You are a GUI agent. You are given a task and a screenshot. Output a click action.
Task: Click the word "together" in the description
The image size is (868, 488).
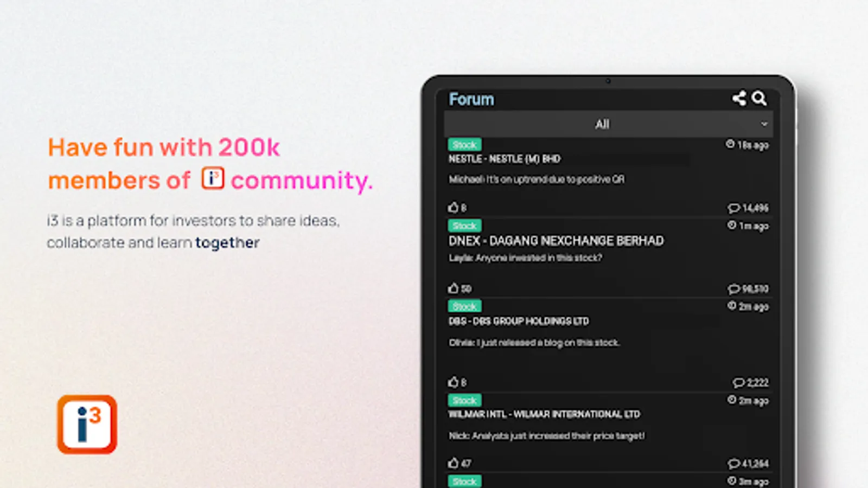(x=227, y=242)
